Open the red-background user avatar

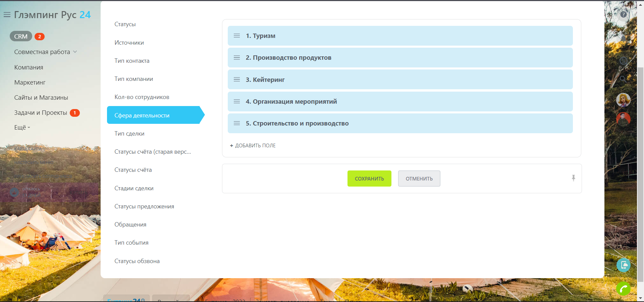[x=623, y=119]
